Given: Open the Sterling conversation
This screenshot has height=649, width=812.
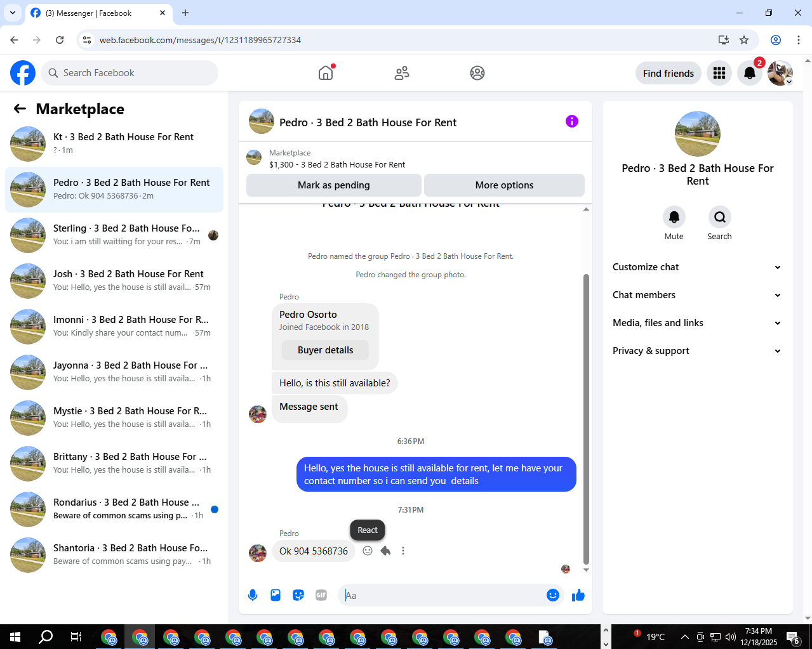Looking at the screenshot, I should point(114,235).
